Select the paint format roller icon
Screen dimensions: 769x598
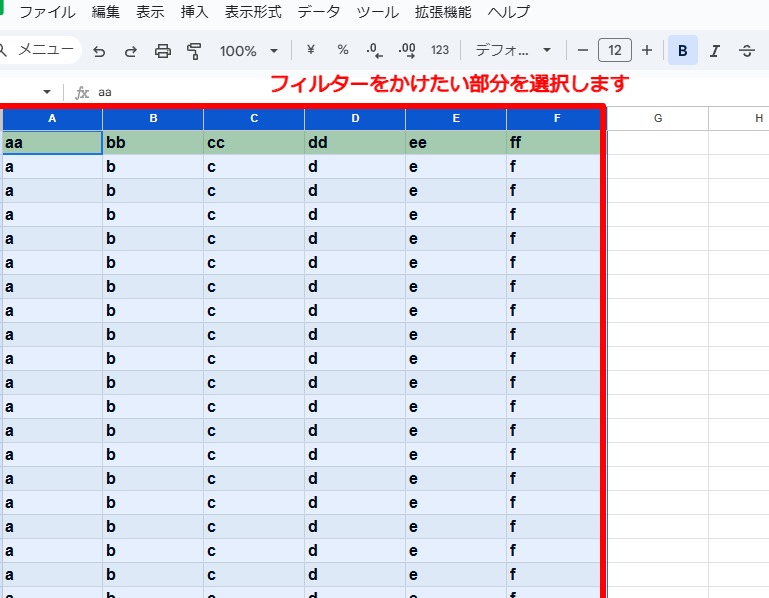194,51
